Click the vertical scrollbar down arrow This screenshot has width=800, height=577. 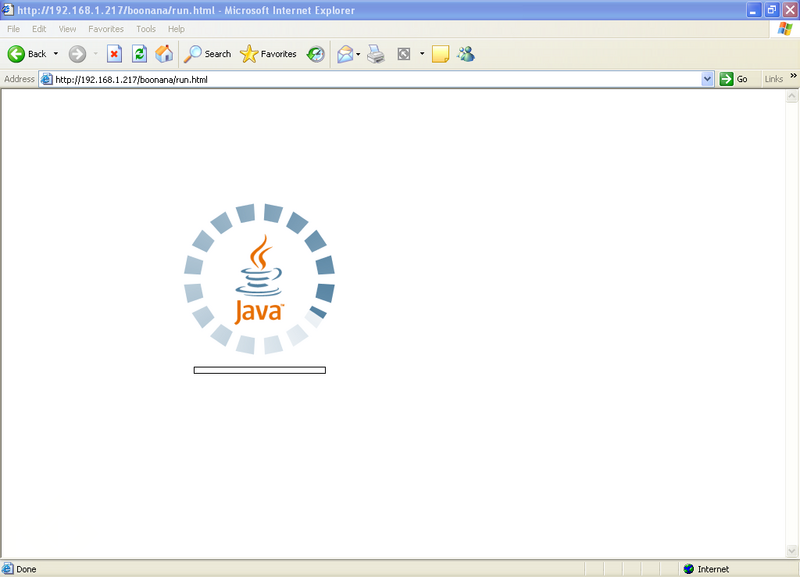tap(792, 551)
